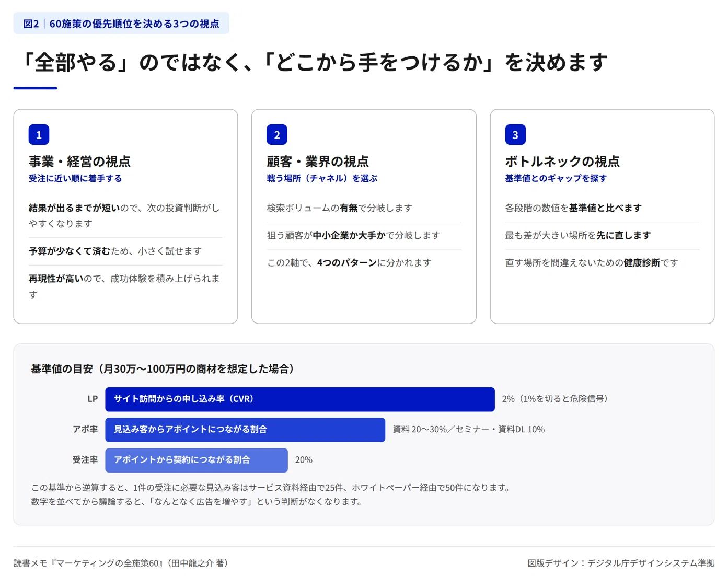The image size is (728, 576).
Task: Click the sentence 数字を並べてから議論すると
Action: click(198, 502)
